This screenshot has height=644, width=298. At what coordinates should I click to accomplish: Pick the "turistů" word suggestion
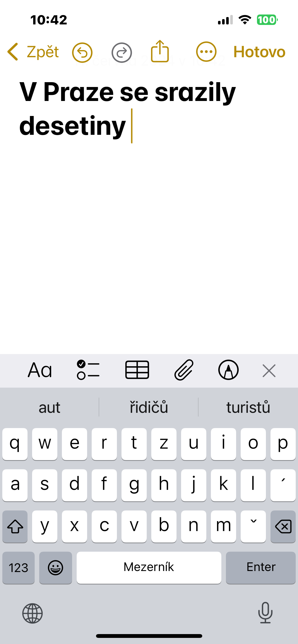click(248, 407)
